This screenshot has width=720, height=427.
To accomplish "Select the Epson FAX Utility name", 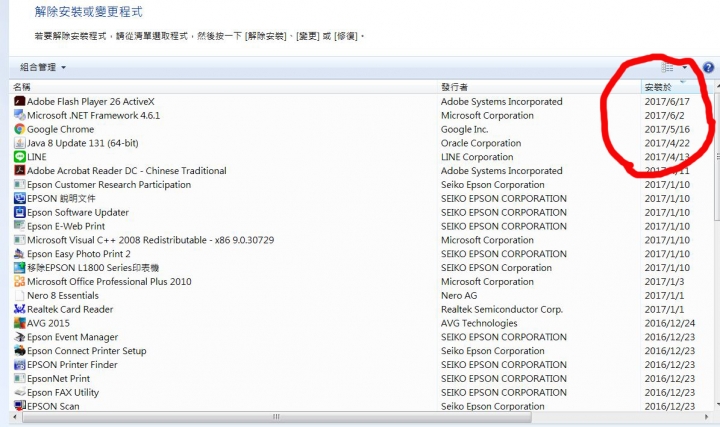I will tap(63, 392).
